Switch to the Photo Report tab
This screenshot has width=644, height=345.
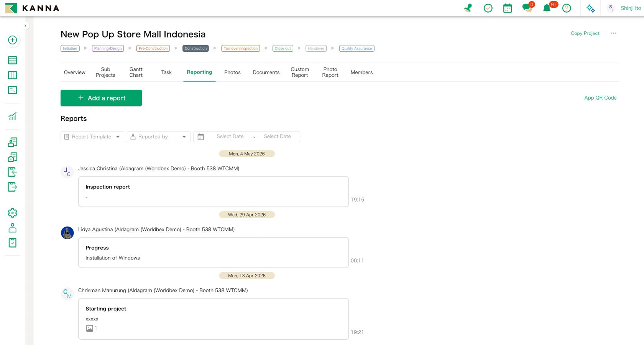[330, 72]
